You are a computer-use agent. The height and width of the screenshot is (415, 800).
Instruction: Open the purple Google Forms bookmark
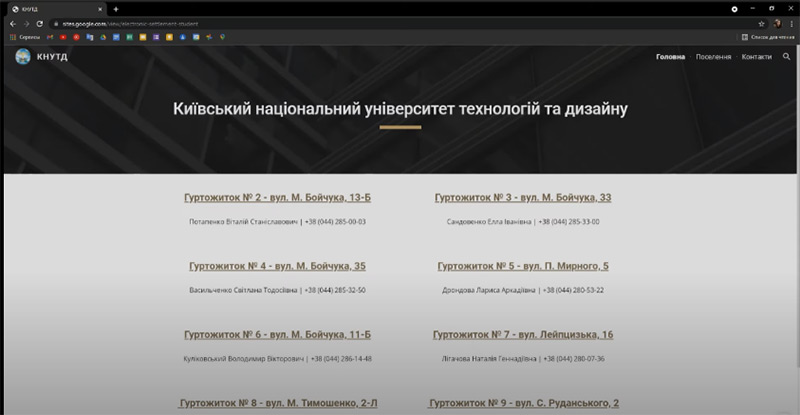point(156,37)
